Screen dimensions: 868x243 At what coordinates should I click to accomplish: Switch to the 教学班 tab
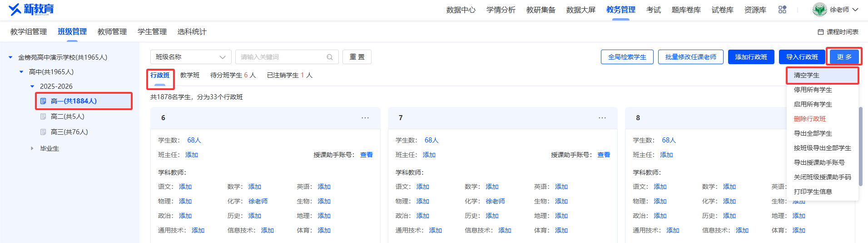(190, 75)
